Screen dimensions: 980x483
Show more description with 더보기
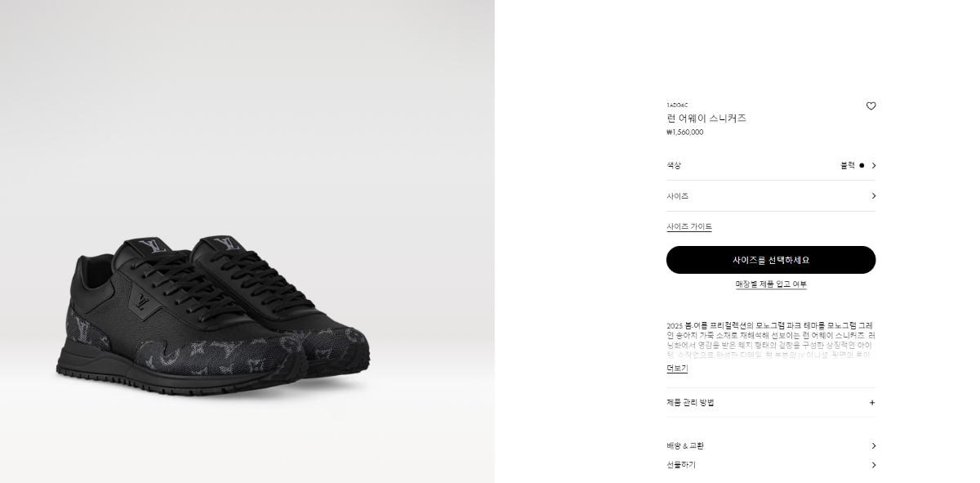point(677,369)
